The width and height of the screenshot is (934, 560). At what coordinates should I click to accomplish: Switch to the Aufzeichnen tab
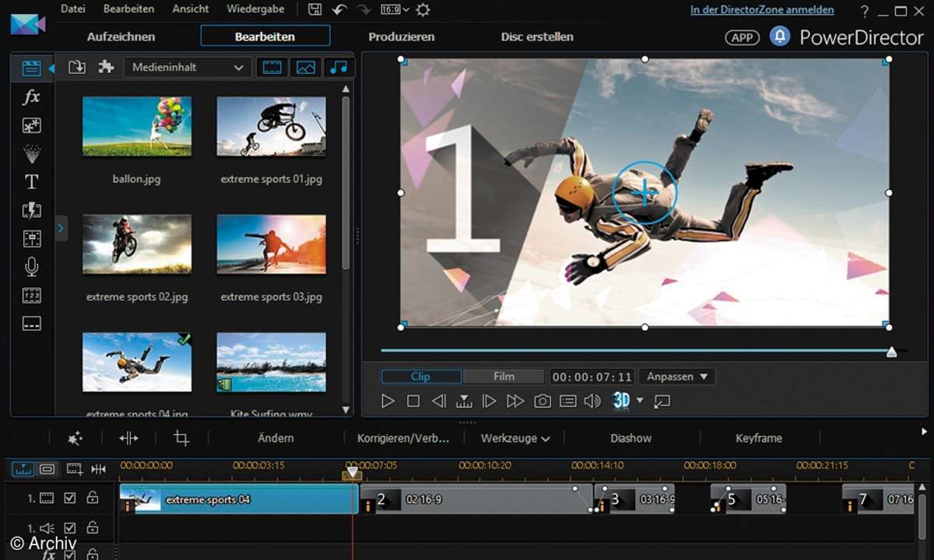(x=121, y=37)
